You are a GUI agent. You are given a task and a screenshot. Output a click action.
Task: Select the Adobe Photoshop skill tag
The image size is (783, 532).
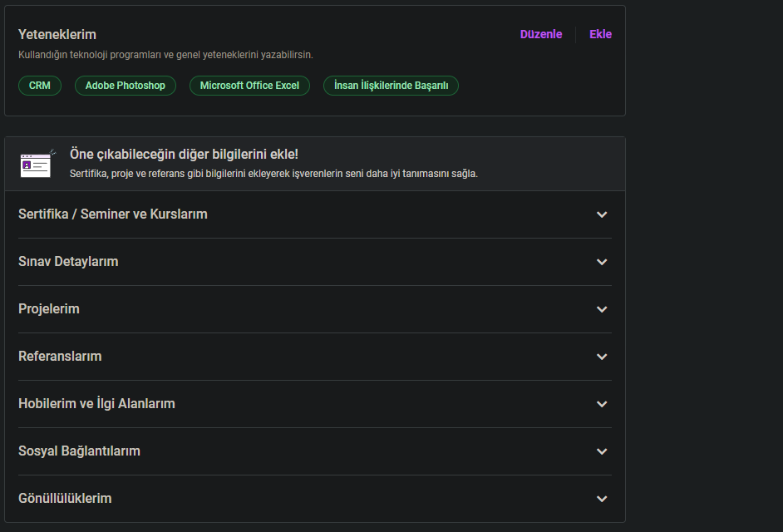point(126,86)
